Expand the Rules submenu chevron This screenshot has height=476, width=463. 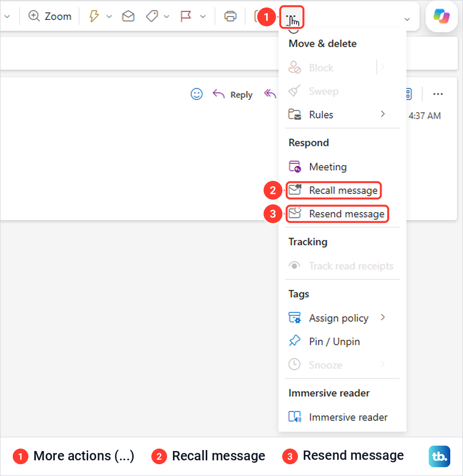[x=383, y=114]
